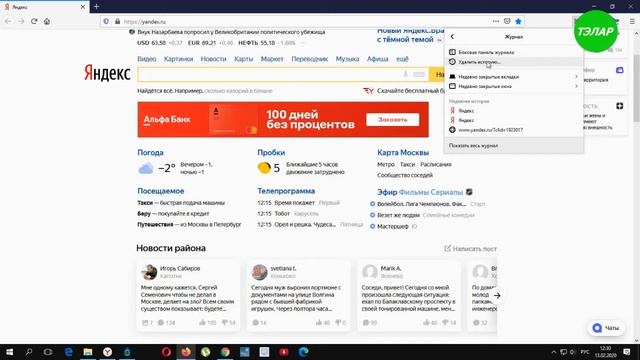
Task: Expand Недавно закрытые окна submenu
Action: tap(514, 87)
